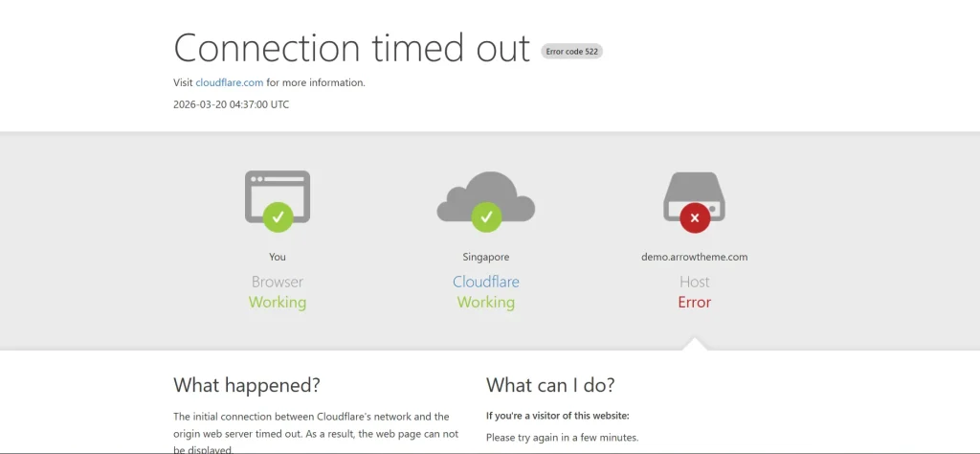
Task: Click the What happened? heading
Action: pyautogui.click(x=247, y=385)
